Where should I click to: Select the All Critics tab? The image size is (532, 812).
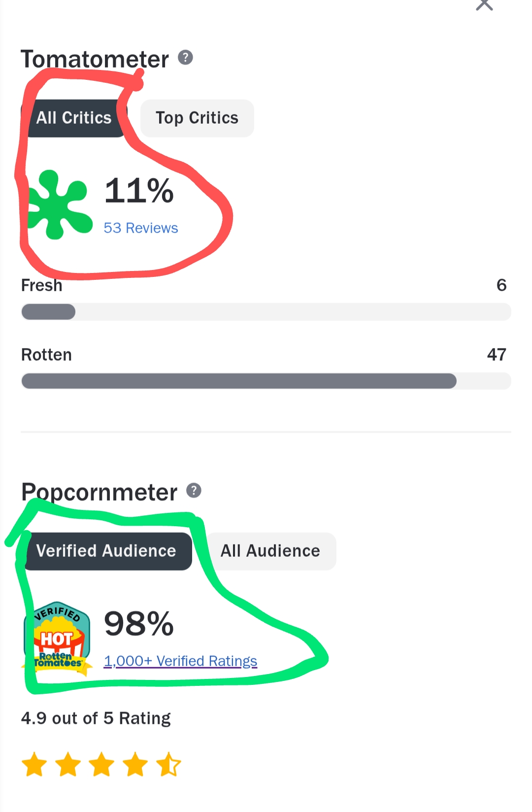(x=74, y=118)
